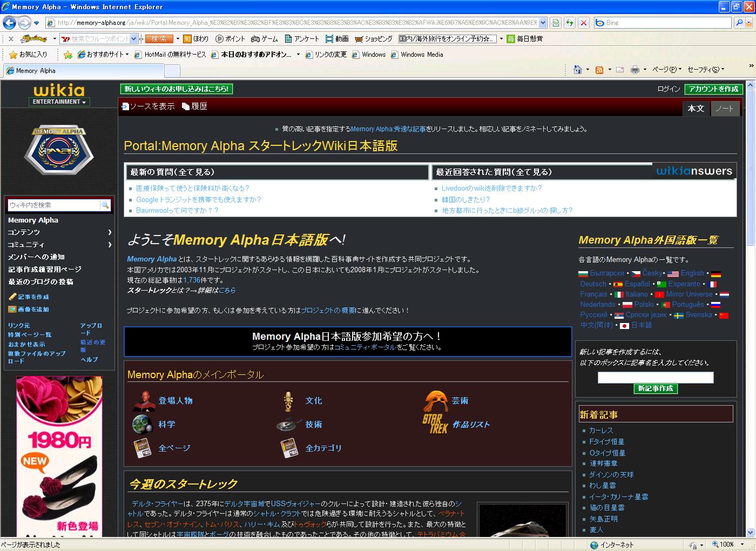Click the vertical page scrollbar

point(751,308)
